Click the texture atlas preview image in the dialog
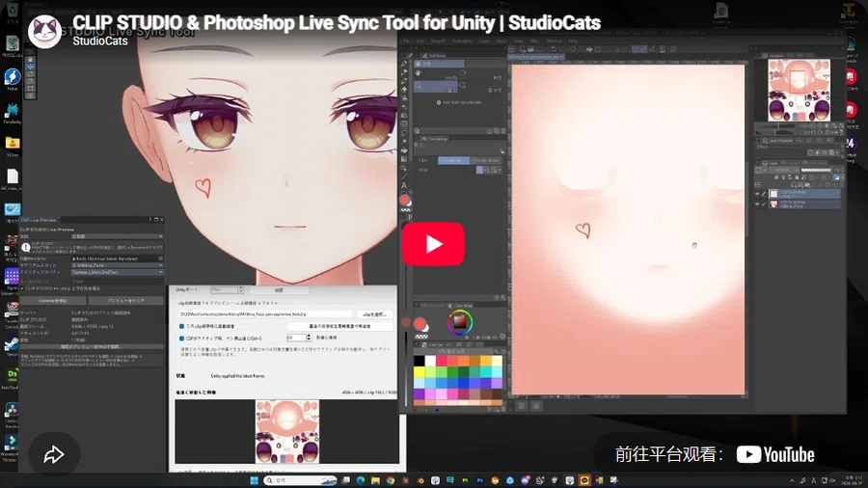The height and width of the screenshot is (488, 868). click(286, 431)
